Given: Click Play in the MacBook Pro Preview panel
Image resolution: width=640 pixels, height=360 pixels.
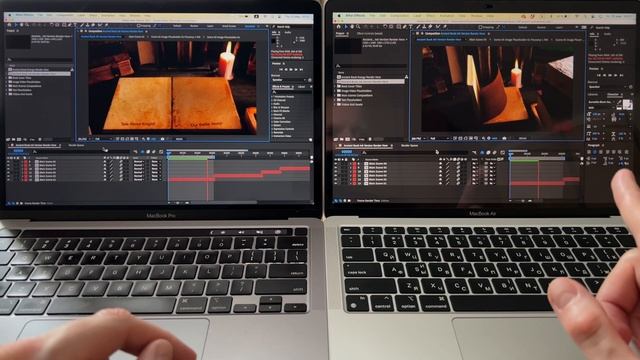Looking at the screenshot, I should point(291,70).
